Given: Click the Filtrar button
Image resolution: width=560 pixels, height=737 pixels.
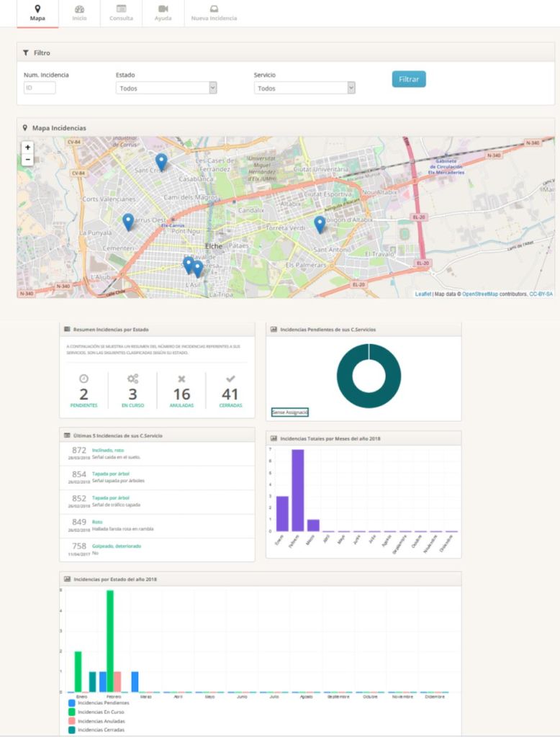Looking at the screenshot, I should tap(409, 79).
